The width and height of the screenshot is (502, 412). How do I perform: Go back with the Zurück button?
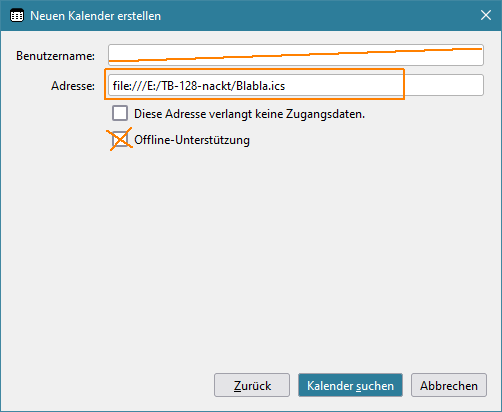point(252,385)
